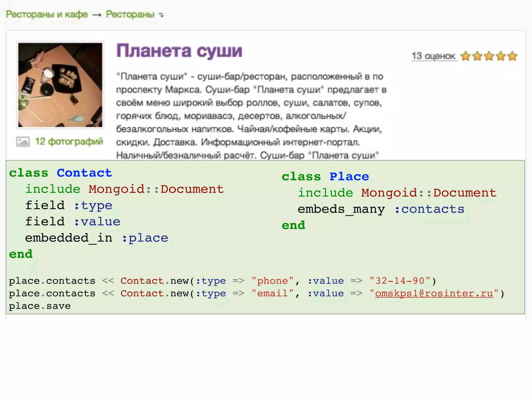This screenshot has width=532, height=399.
Task: Expand the small arrow next to "Рестораны"
Action: (x=162, y=15)
